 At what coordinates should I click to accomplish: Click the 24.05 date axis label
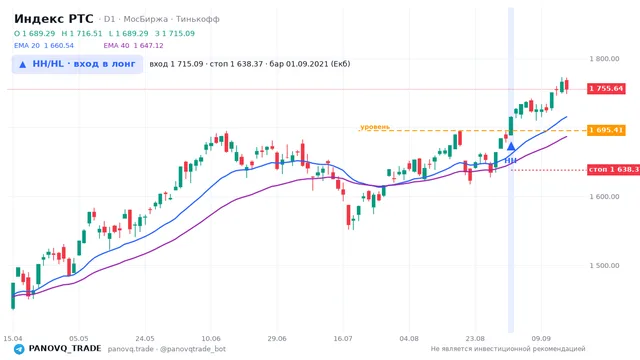tap(145, 339)
